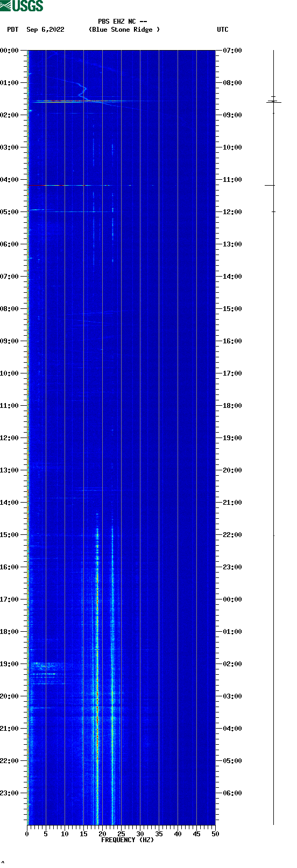Click the UTC time label '14:00'
Image resolution: width=297 pixels, height=868 pixels.
point(232,277)
